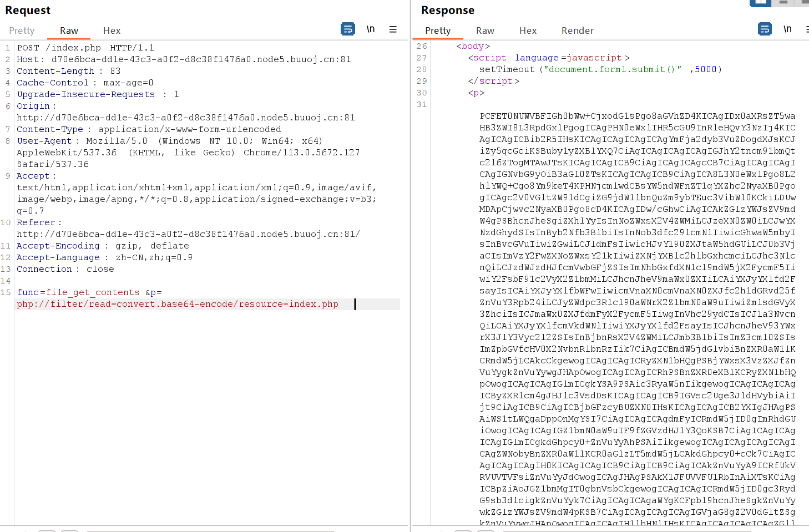
Task: Click 'language=javascript' in the response script tag
Action: pos(568,58)
